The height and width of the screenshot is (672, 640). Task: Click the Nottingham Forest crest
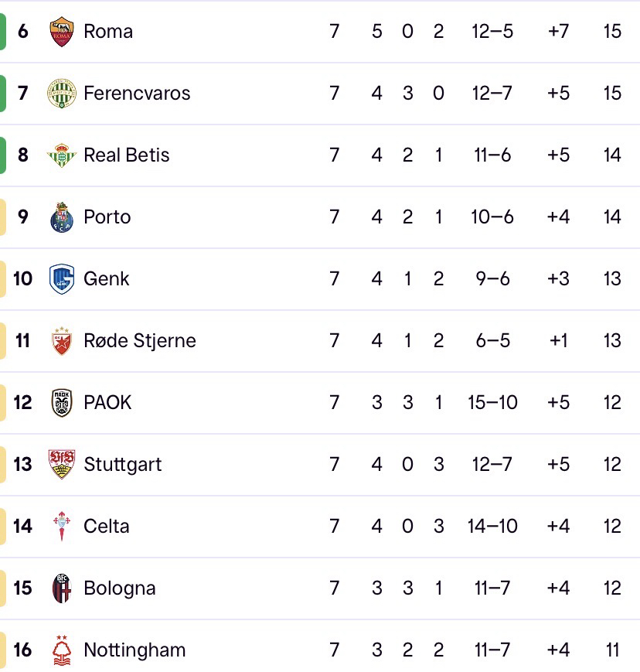61,650
